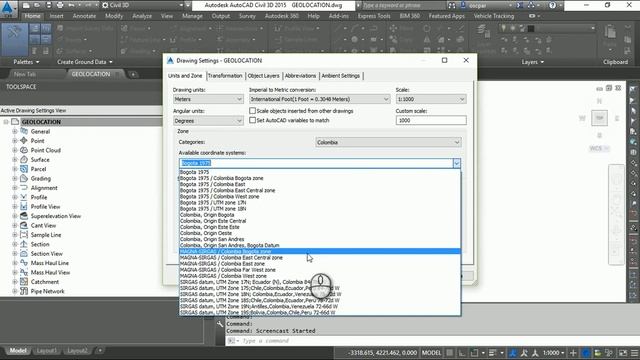The height and width of the screenshot is (360, 640).
Task: Click the Profile View icon in settings tree
Action: [24, 207]
